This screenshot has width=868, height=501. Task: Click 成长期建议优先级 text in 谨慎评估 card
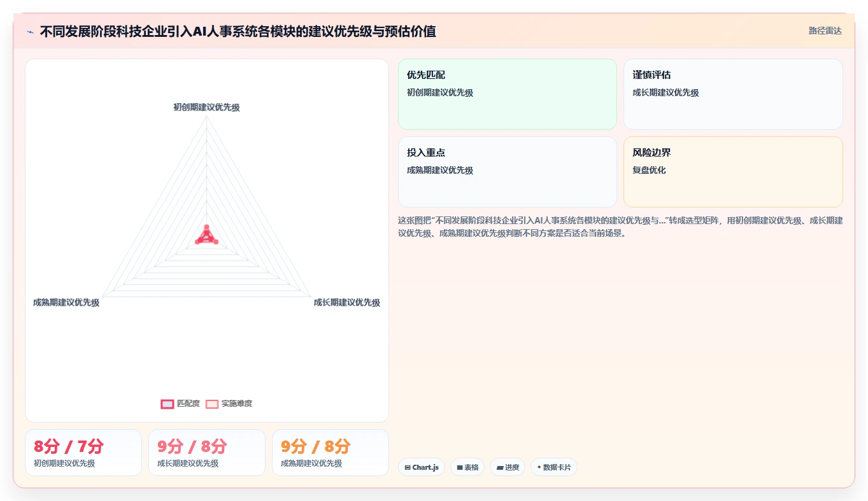(x=665, y=93)
